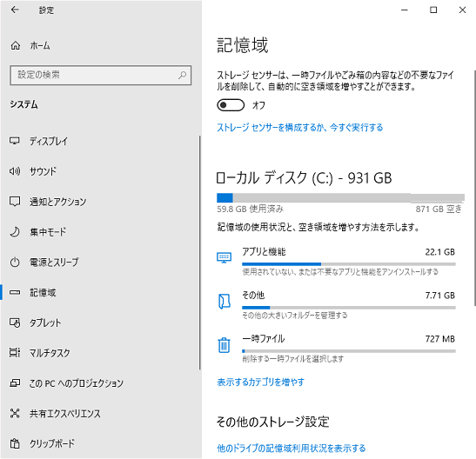Select the 集中モード moon icon
The width and height of the screenshot is (476, 459).
(15, 232)
